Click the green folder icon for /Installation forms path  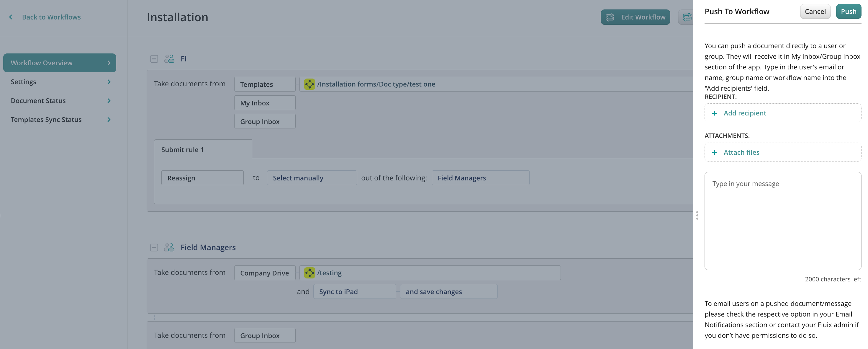tap(309, 84)
